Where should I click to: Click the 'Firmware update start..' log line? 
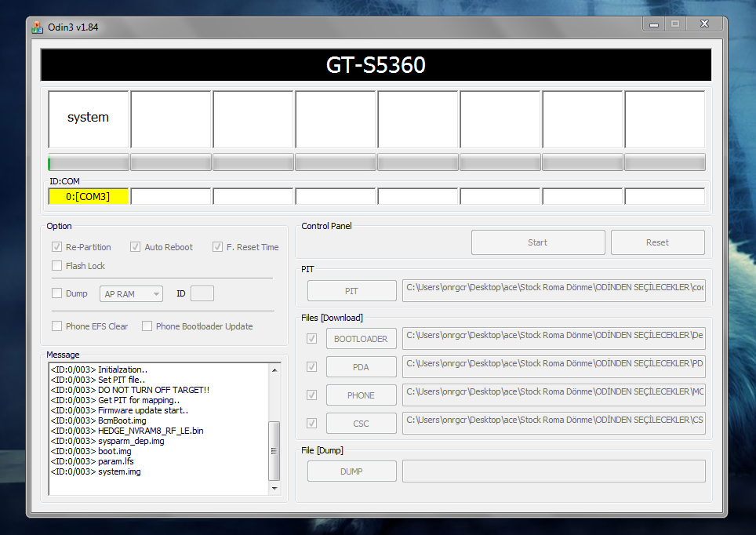pos(119,410)
